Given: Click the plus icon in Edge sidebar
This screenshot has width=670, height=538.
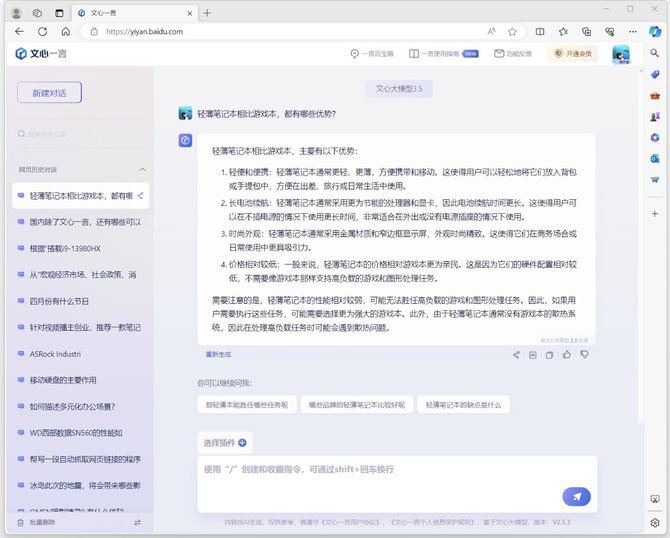Looking at the screenshot, I should click(655, 213).
